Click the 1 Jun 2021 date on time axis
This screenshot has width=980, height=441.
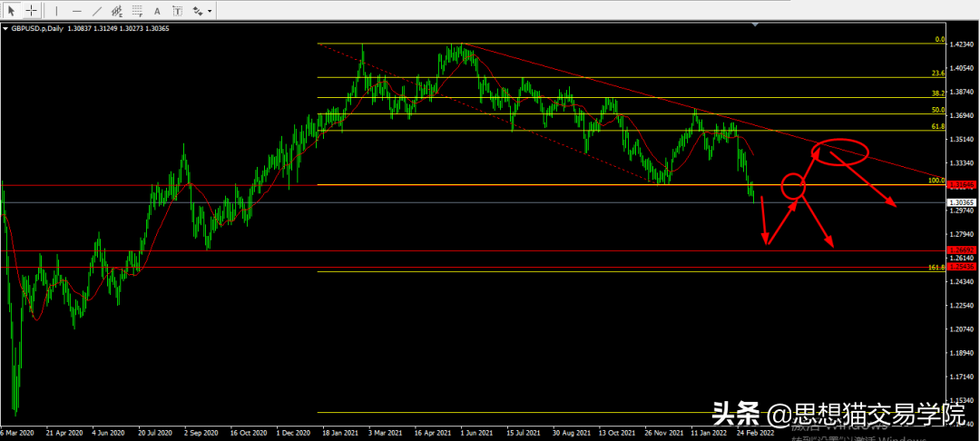point(476,432)
